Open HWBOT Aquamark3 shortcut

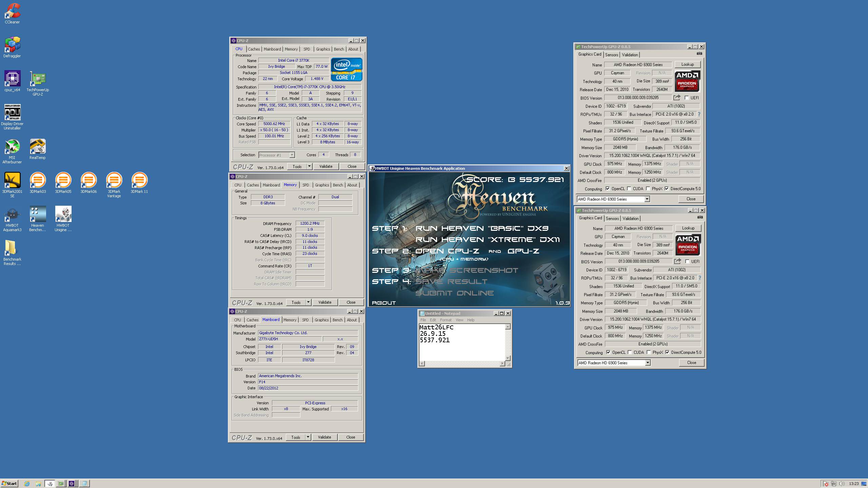[x=12, y=219]
